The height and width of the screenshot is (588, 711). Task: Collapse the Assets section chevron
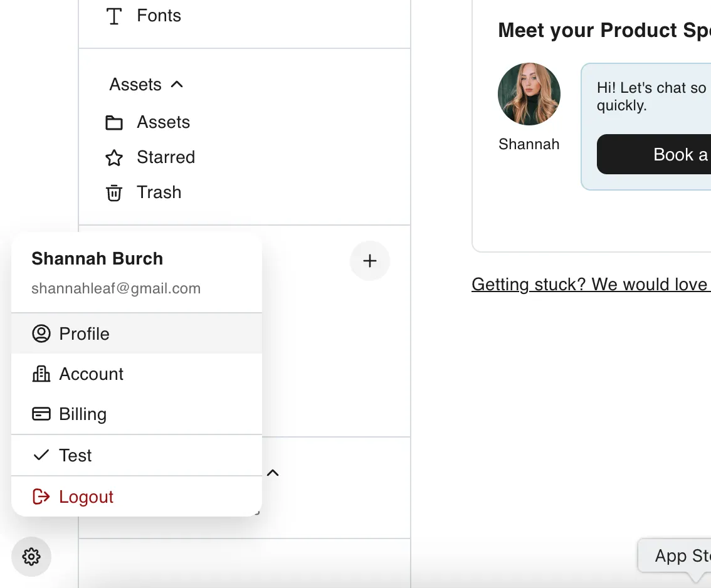(177, 85)
